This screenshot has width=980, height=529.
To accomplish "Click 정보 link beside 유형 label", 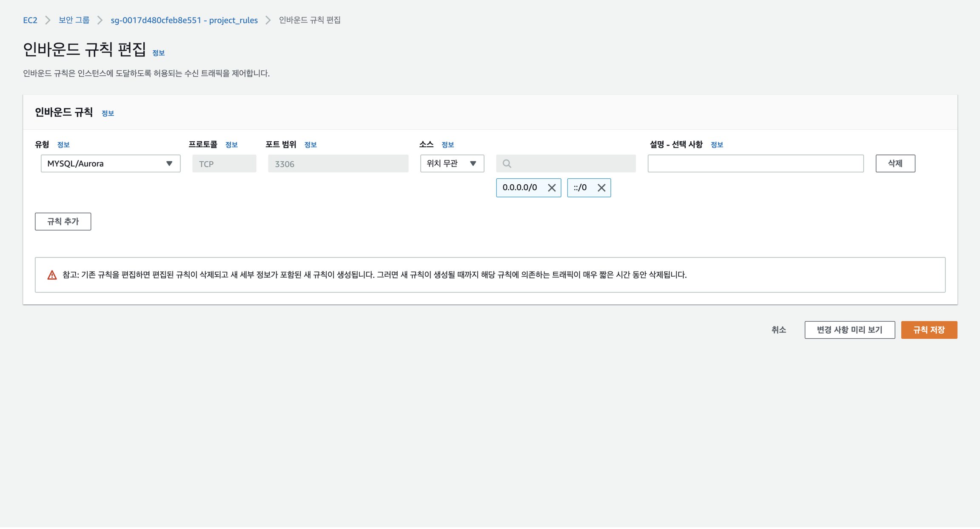I will 63,145.
